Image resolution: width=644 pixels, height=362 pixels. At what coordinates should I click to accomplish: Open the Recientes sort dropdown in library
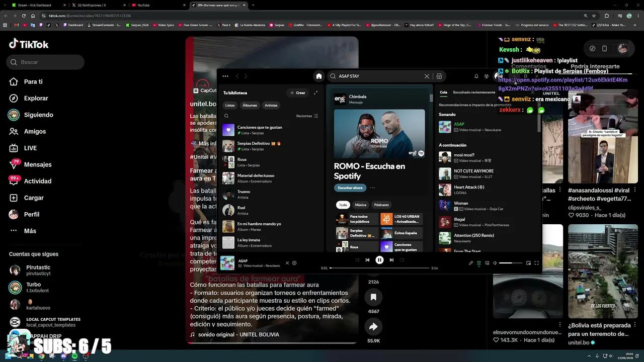pos(307,116)
